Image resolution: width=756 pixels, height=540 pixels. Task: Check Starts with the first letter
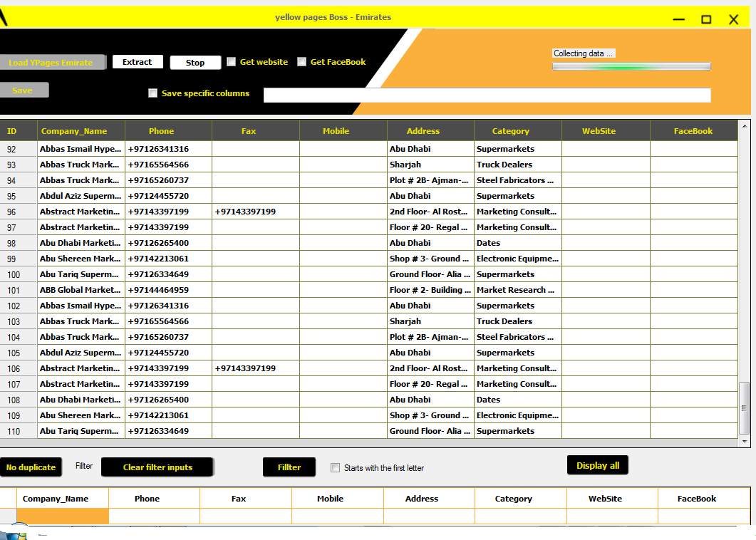335,467
